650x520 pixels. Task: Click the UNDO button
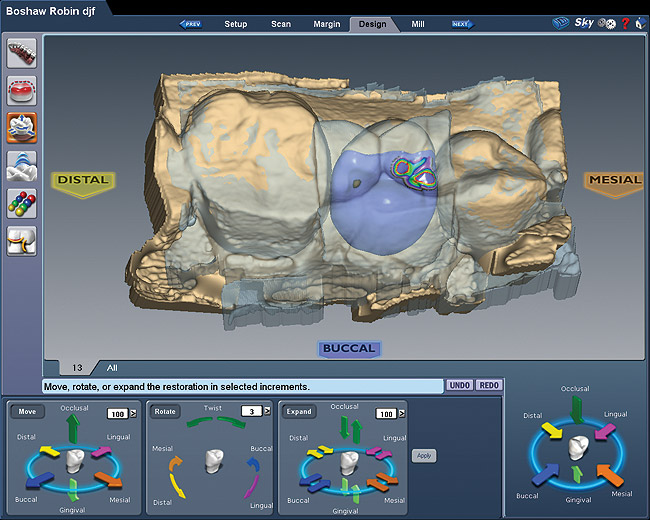pos(459,385)
